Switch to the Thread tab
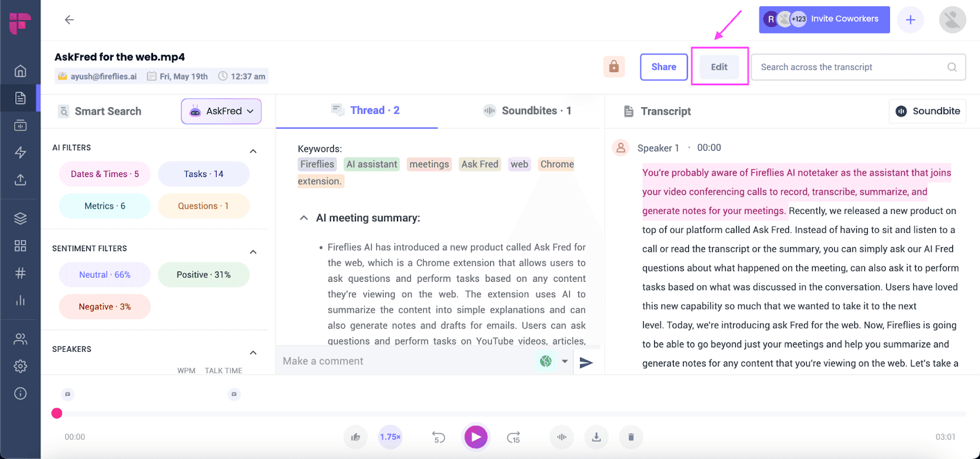Image resolution: width=980 pixels, height=459 pixels. [365, 110]
